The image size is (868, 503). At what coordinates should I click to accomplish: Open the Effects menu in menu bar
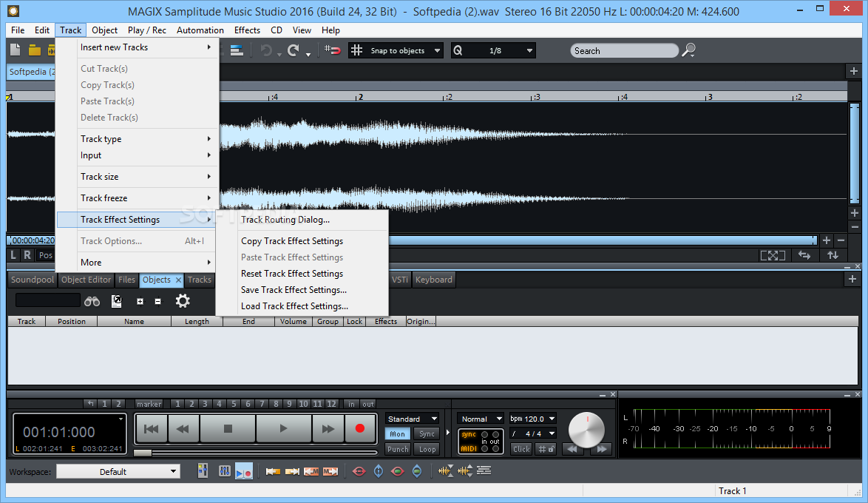tap(247, 30)
